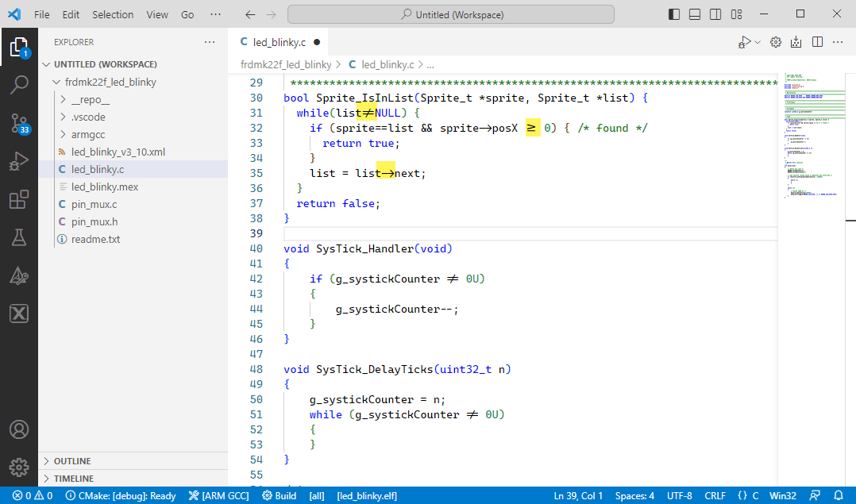Viewport: 856px width, 504px height.
Task: Click the Build button in the status bar
Action: click(280, 495)
